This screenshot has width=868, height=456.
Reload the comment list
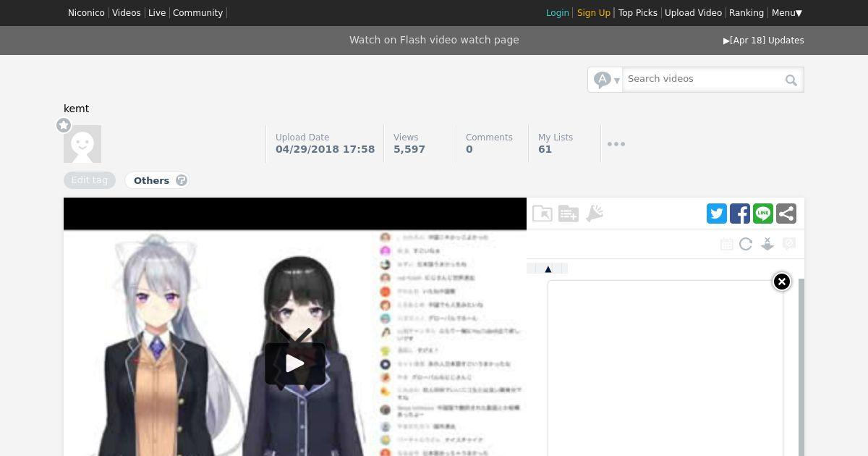tap(746, 244)
